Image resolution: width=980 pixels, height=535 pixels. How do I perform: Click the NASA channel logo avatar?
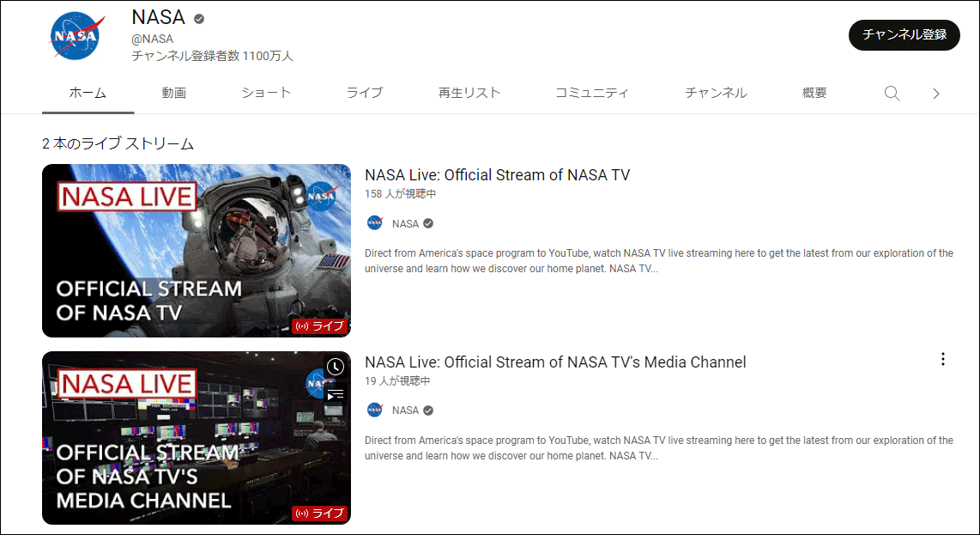(x=76, y=36)
